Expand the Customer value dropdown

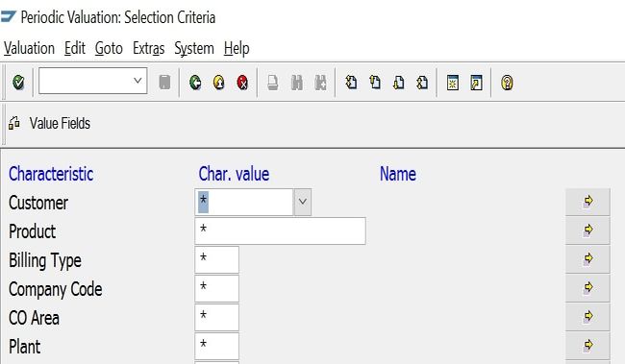[x=303, y=202]
